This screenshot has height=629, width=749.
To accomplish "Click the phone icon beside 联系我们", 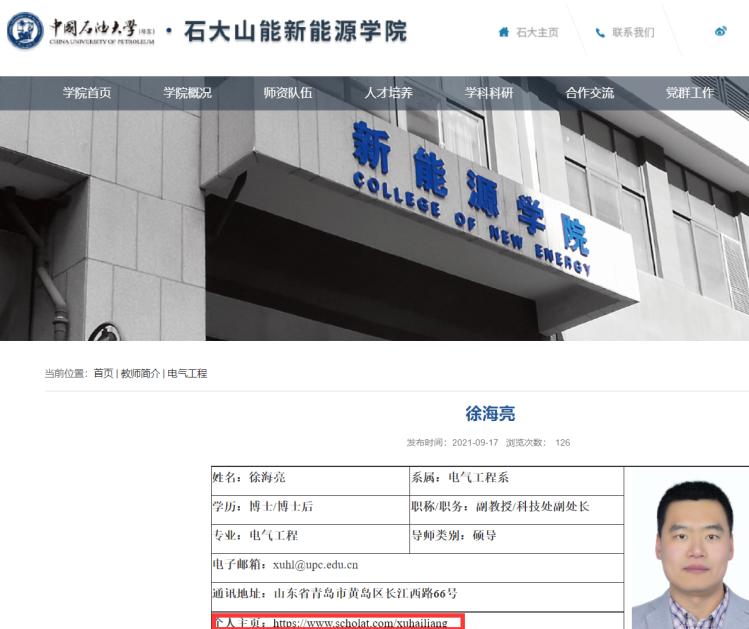I will [600, 33].
